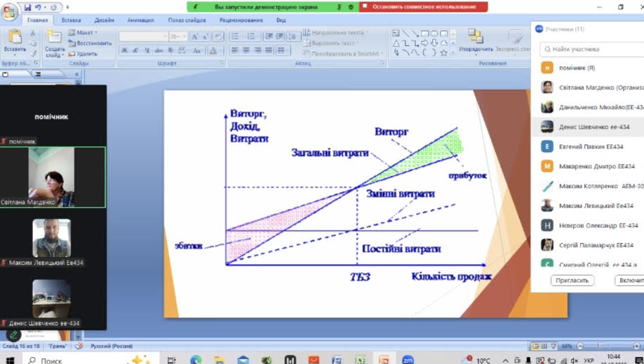Click the Создать слайд icon
Image resolution: width=644 pixels, height=364 pixels.
(x=53, y=38)
